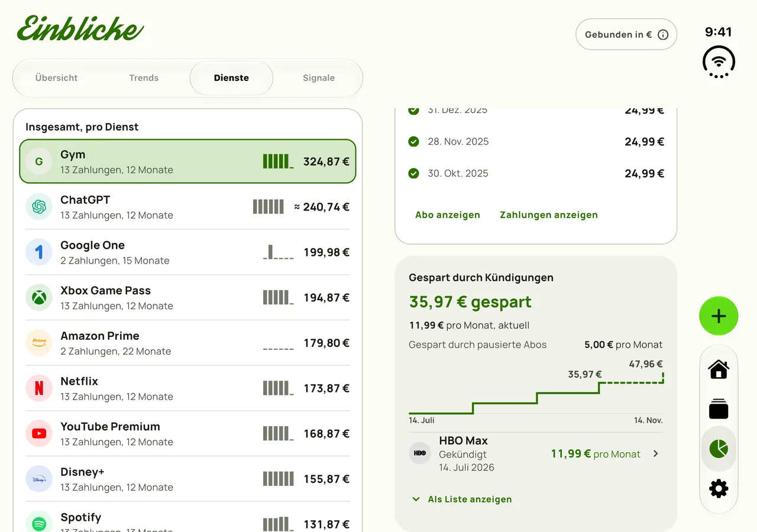The image size is (757, 532).
Task: Select the Netflix row in services list
Action: coord(187,388)
